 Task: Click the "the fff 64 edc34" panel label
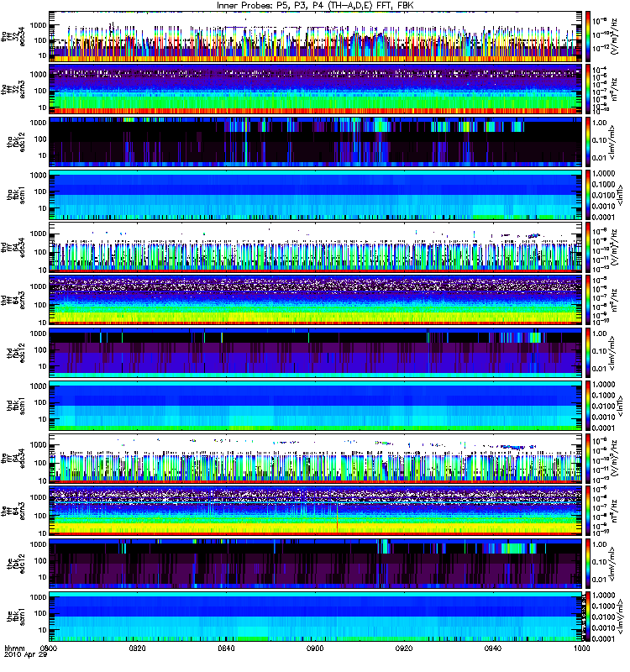coord(13,459)
